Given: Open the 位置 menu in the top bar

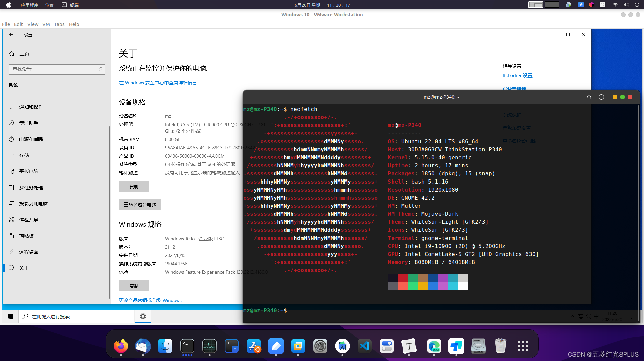Looking at the screenshot, I should [49, 5].
